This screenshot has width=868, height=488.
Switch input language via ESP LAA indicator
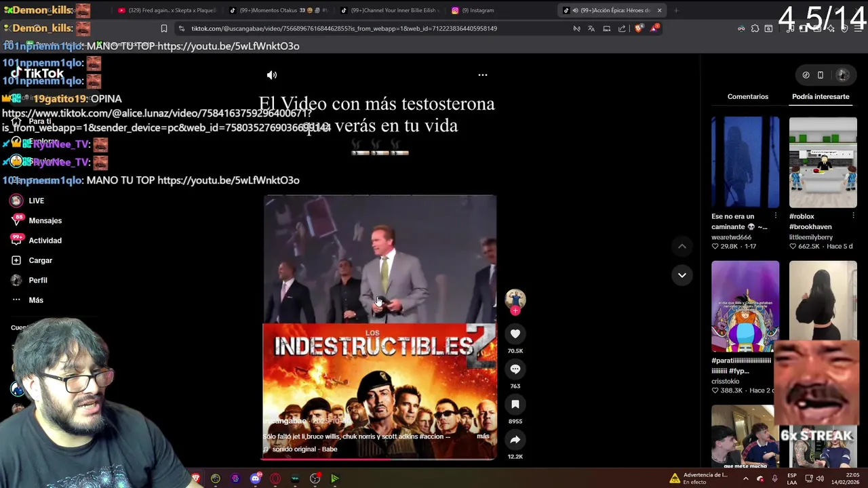pyautogui.click(x=792, y=479)
